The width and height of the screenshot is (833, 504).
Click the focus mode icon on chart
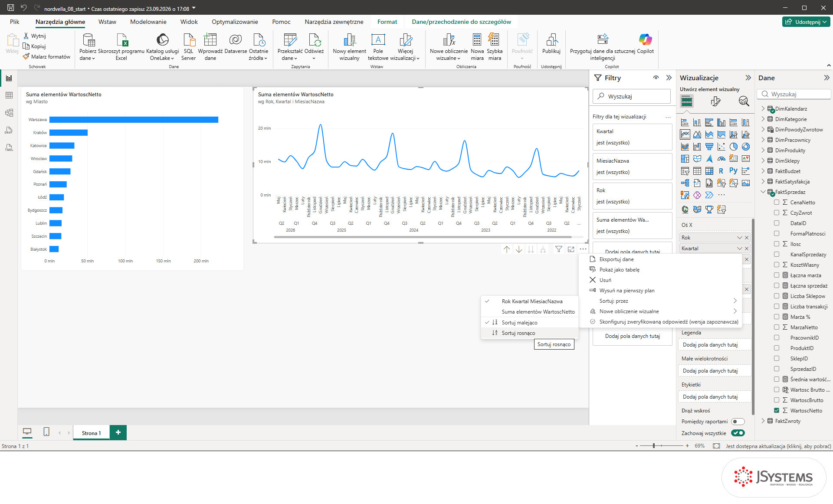coord(571,249)
